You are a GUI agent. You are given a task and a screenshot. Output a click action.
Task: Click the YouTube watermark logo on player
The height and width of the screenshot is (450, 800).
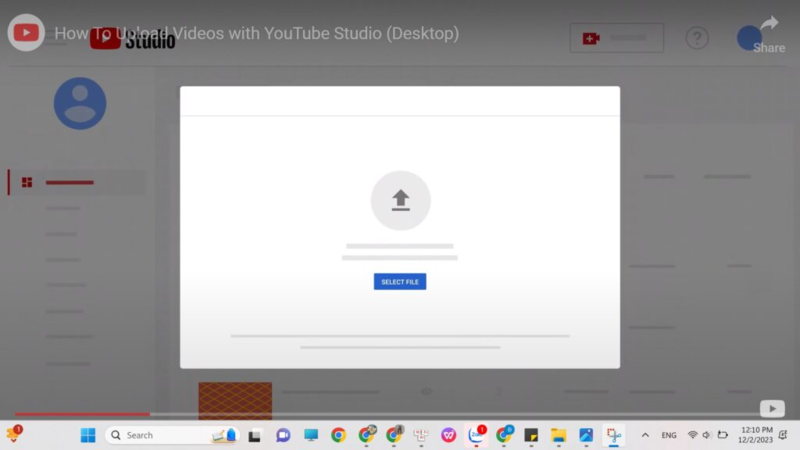point(771,408)
